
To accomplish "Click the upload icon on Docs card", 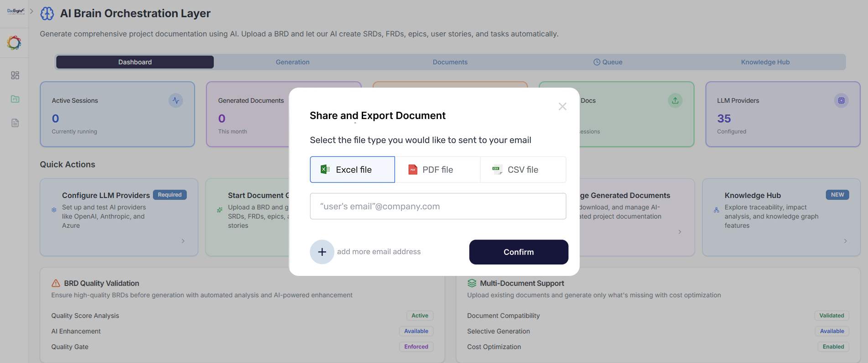I will tap(675, 100).
